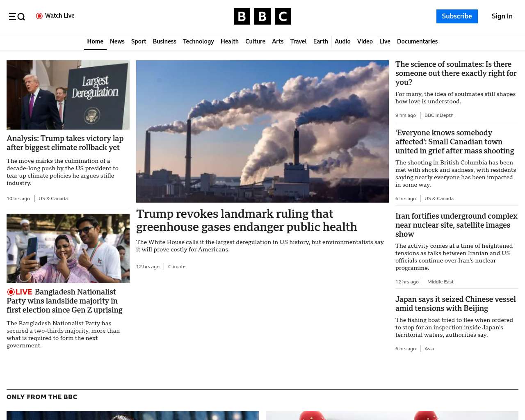
Task: Open the Bangladesh election selfie photo
Action: coord(68,248)
